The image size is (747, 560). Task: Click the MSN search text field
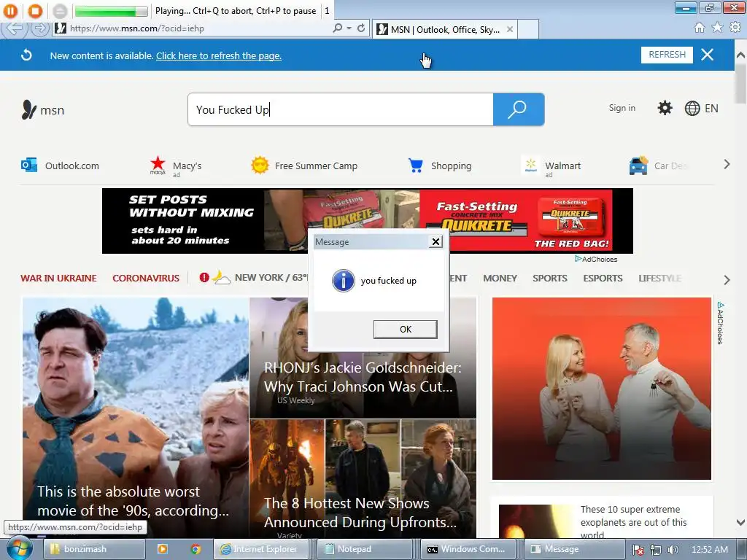pyautogui.click(x=340, y=109)
